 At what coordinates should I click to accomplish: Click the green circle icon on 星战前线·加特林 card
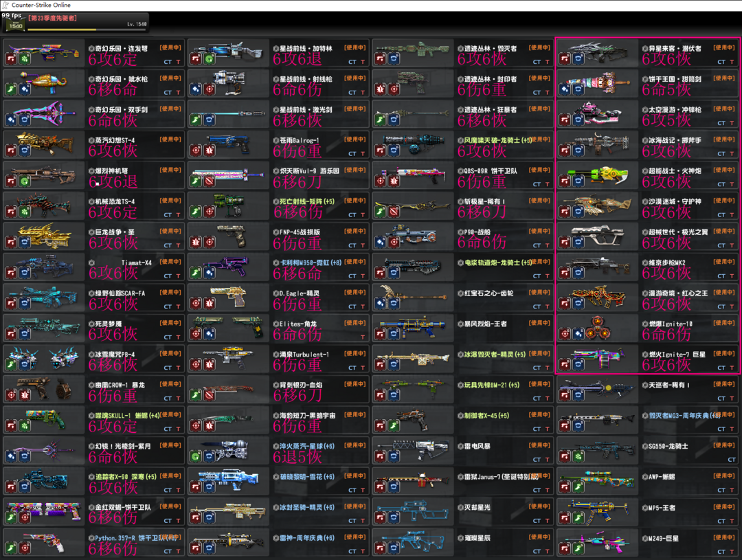point(209,58)
